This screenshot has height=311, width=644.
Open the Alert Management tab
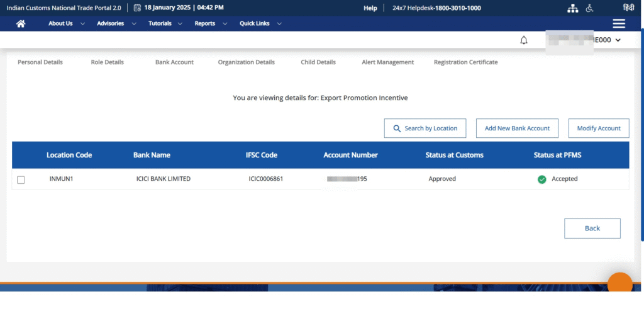[387, 62]
